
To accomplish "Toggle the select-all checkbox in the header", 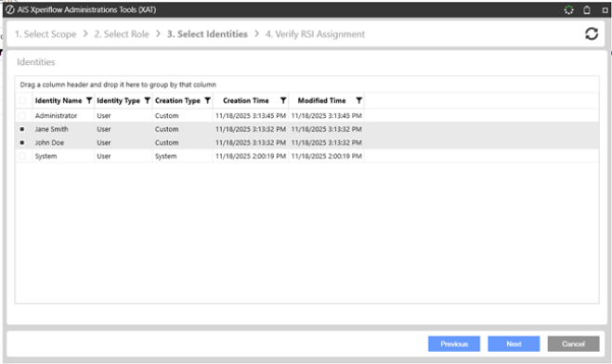I will coord(22,100).
